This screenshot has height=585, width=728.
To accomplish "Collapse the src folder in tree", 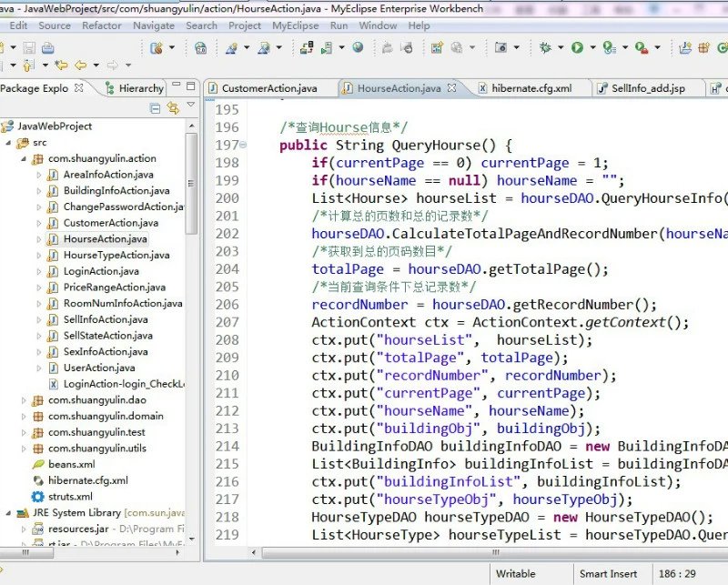I will 8,143.
